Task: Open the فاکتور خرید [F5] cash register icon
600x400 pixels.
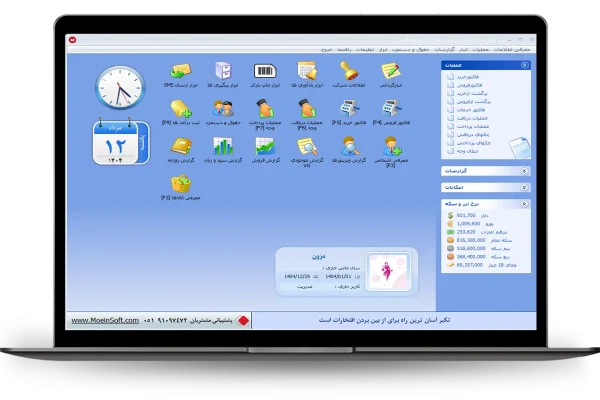Action: [x=349, y=108]
